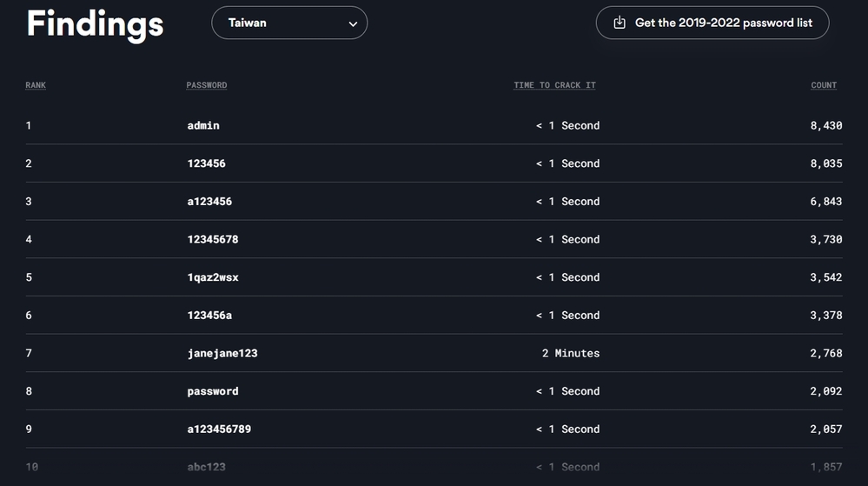Click the dropdown chevron arrow beside Taiwan
Screen dimensions: 868x486
(353, 24)
